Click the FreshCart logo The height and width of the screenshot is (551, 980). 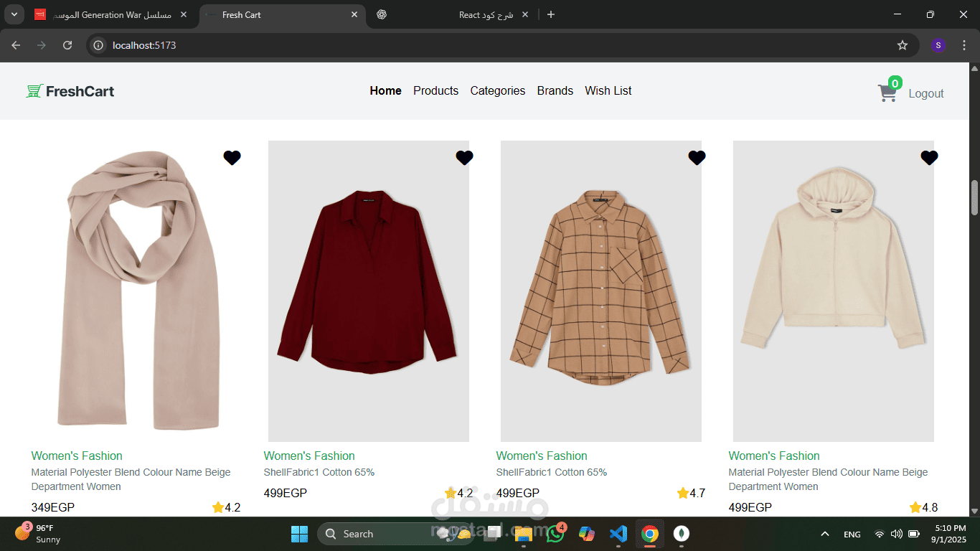click(70, 91)
